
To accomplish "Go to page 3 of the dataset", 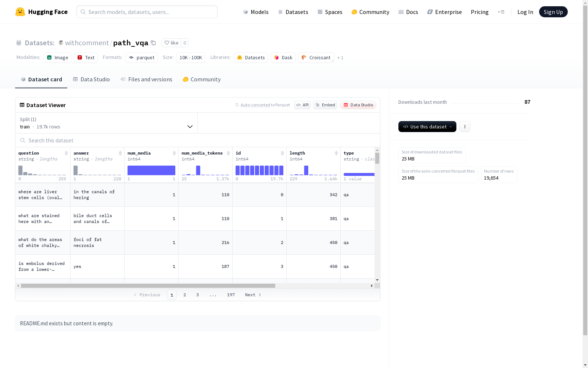I will 198,295.
